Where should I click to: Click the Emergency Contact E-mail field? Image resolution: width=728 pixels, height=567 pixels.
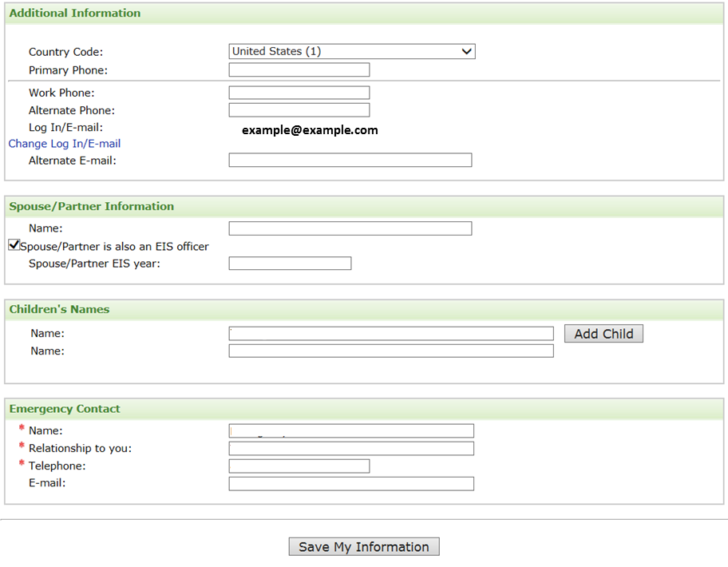[351, 483]
